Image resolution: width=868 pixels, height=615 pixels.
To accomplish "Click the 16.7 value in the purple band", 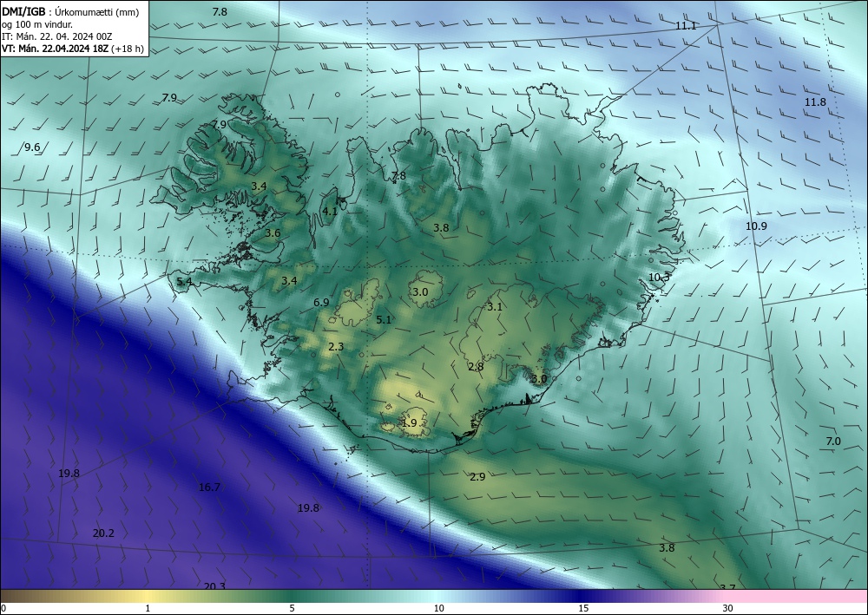I will [x=209, y=487].
